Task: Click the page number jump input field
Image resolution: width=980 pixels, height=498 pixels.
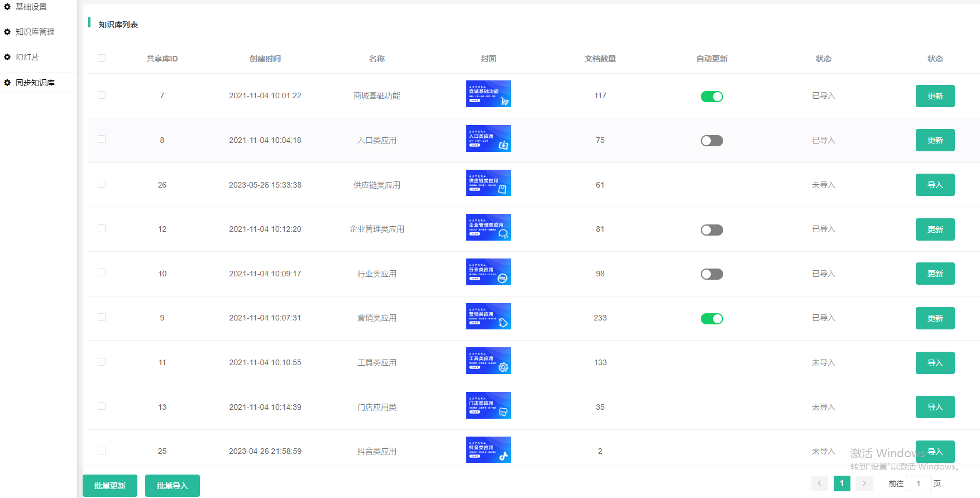Action: 918,483
